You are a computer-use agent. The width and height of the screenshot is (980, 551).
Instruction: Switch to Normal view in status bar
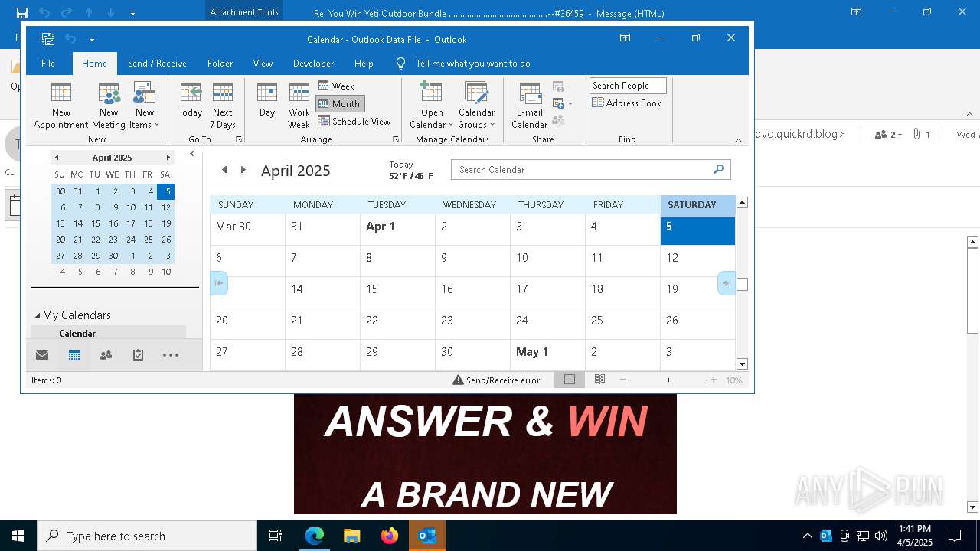tap(570, 380)
